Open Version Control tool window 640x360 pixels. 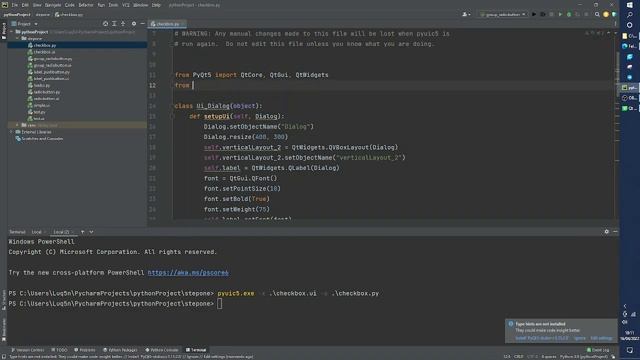point(27,350)
